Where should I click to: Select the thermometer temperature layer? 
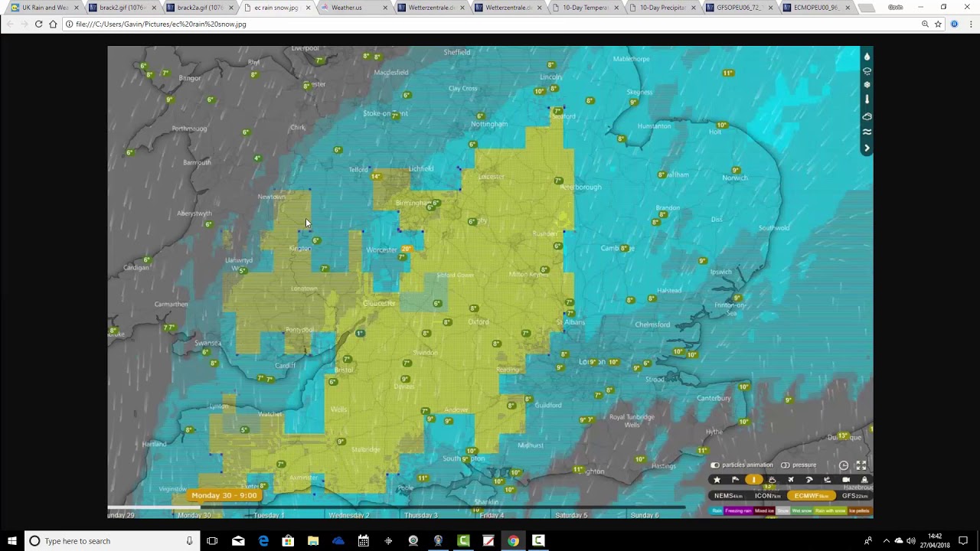pyautogui.click(x=867, y=99)
